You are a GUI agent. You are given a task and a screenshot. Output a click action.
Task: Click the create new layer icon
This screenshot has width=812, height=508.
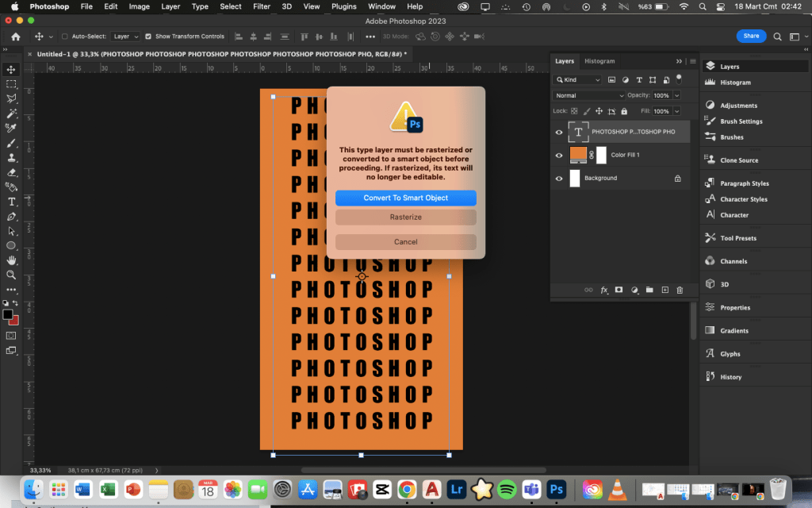[x=665, y=291]
